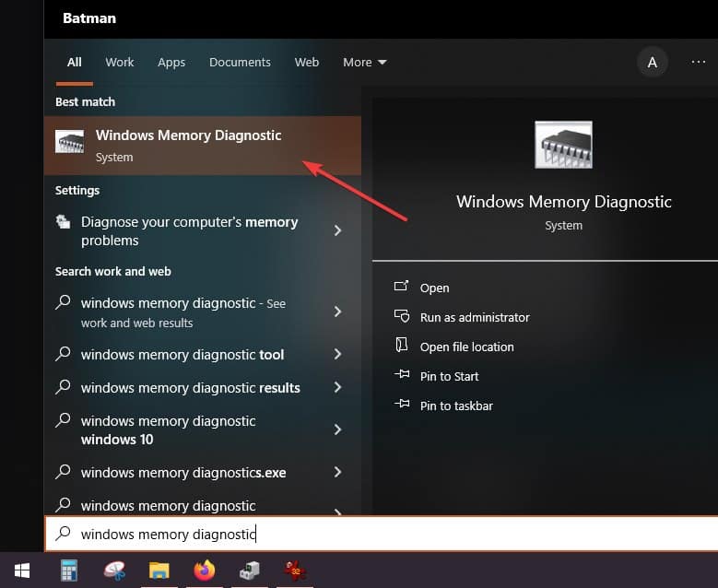Open Calculator from the taskbar
The height and width of the screenshot is (588, 718).
[69, 570]
